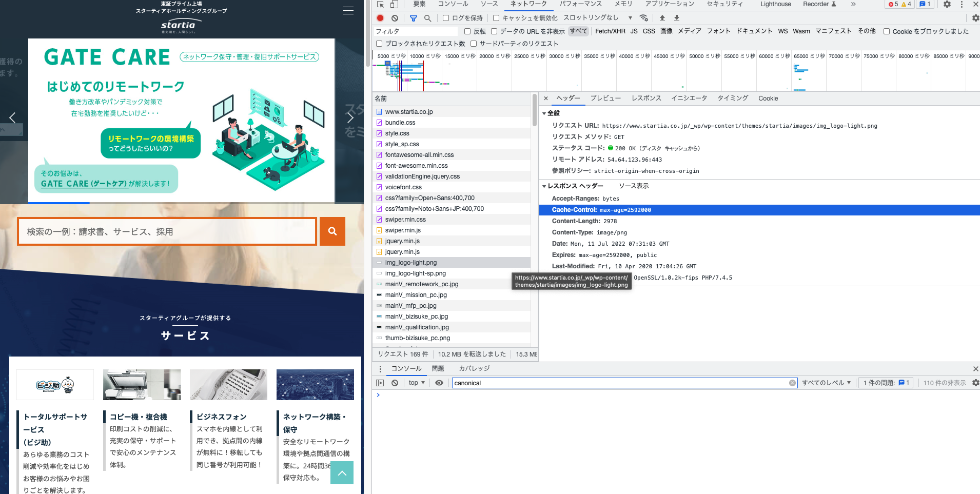Toggle the device toolbar icon

394,4
